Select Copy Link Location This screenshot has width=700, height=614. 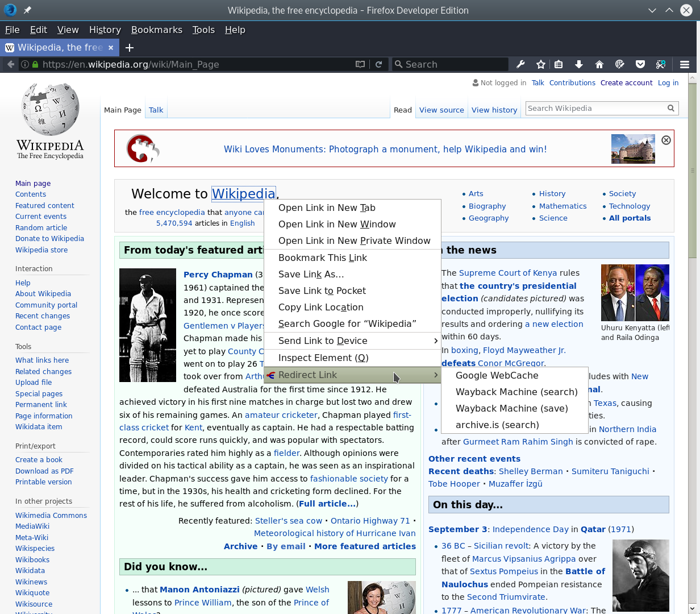tap(352, 307)
